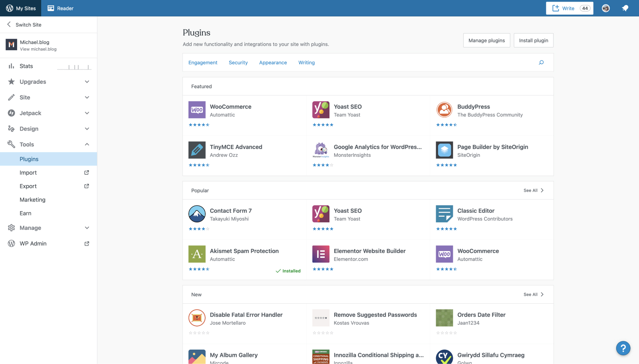
Task: Open the help question mark button
Action: coord(623,348)
